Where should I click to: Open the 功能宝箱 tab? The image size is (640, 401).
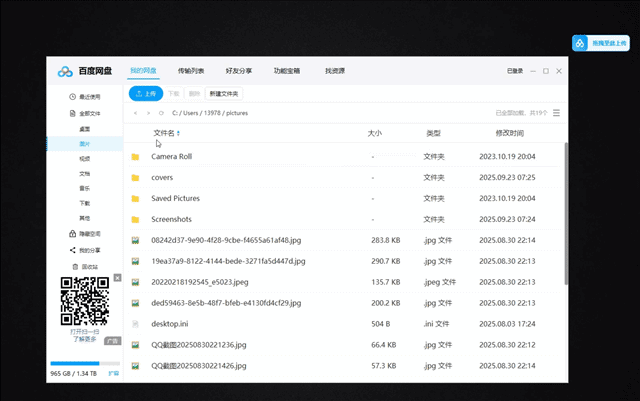point(287,71)
